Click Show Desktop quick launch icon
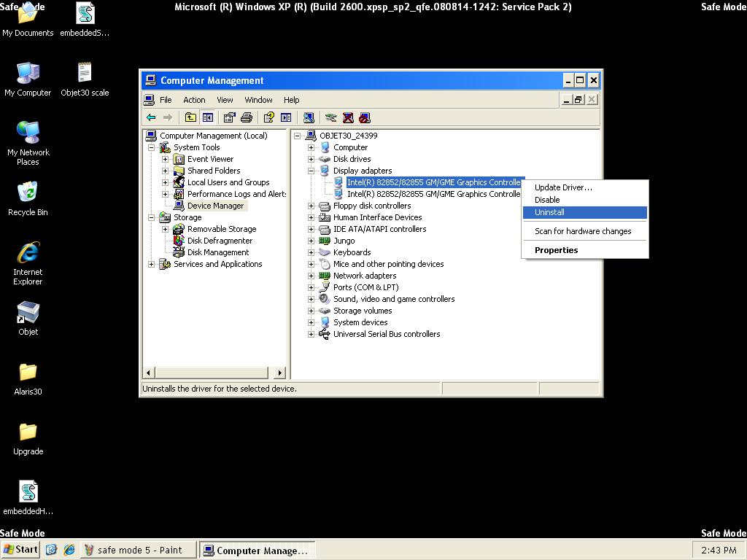This screenshot has width=747, height=560. coord(52,550)
